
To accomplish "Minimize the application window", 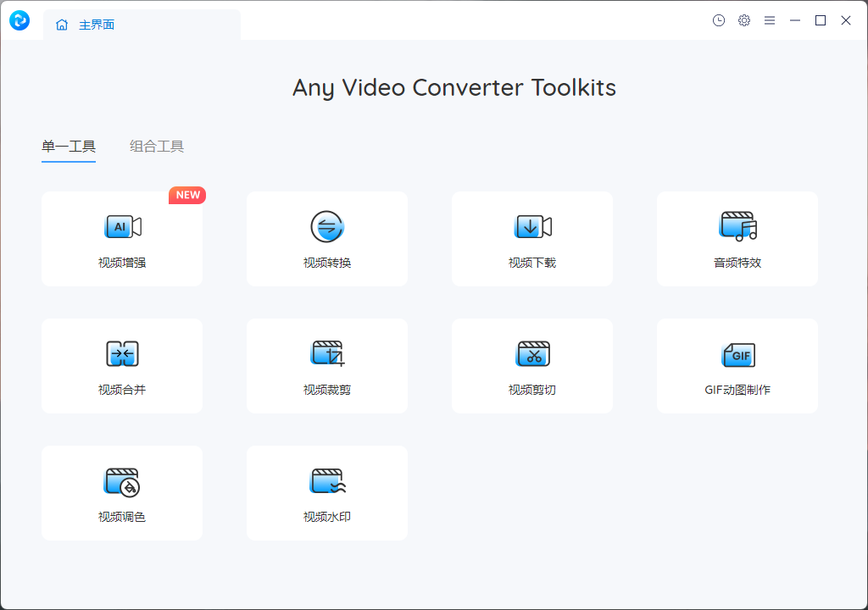I will click(795, 20).
